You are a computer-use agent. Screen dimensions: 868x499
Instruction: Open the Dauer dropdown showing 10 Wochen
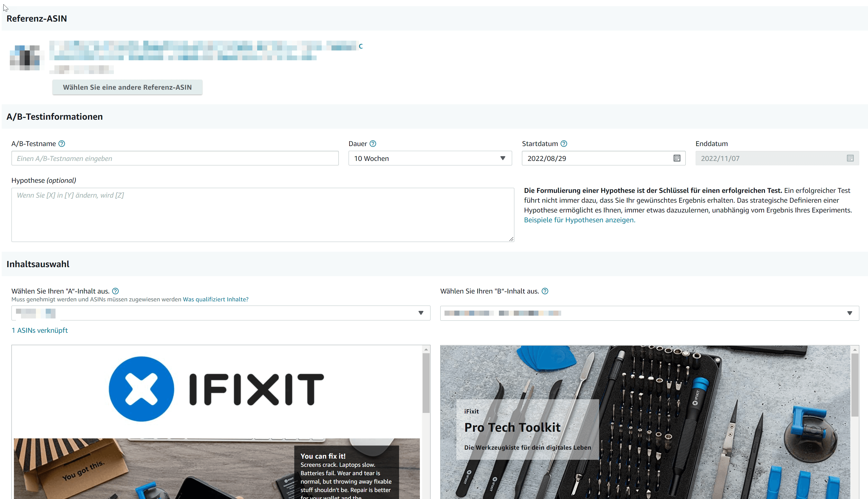(430, 158)
